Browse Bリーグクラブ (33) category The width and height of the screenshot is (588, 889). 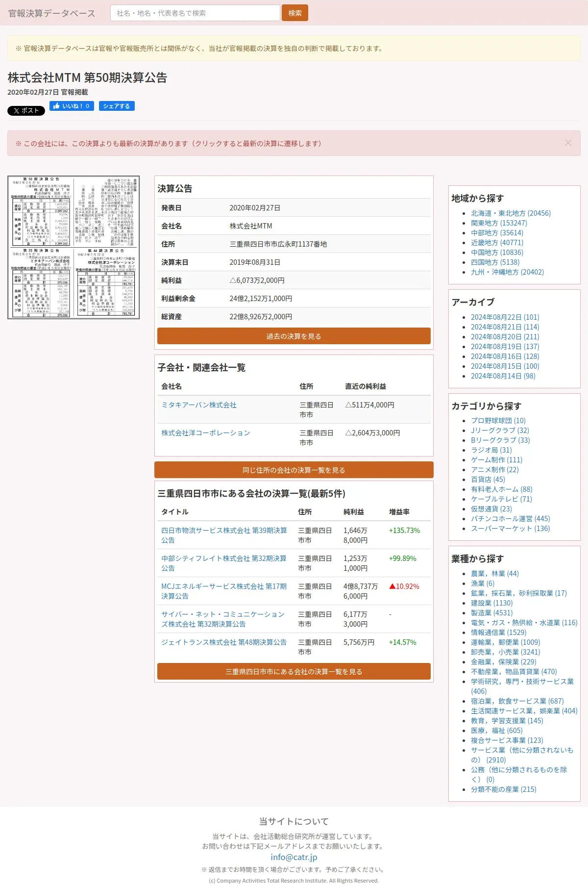[500, 440]
